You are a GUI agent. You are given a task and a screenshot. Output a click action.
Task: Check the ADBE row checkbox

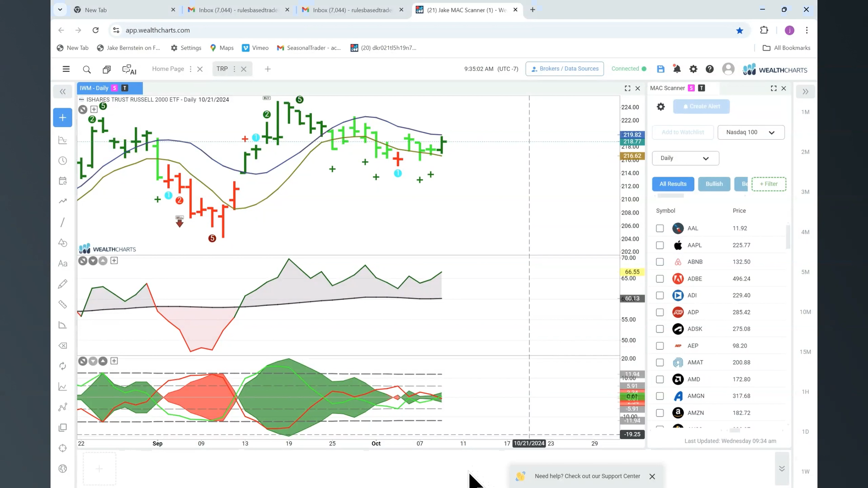click(x=660, y=279)
